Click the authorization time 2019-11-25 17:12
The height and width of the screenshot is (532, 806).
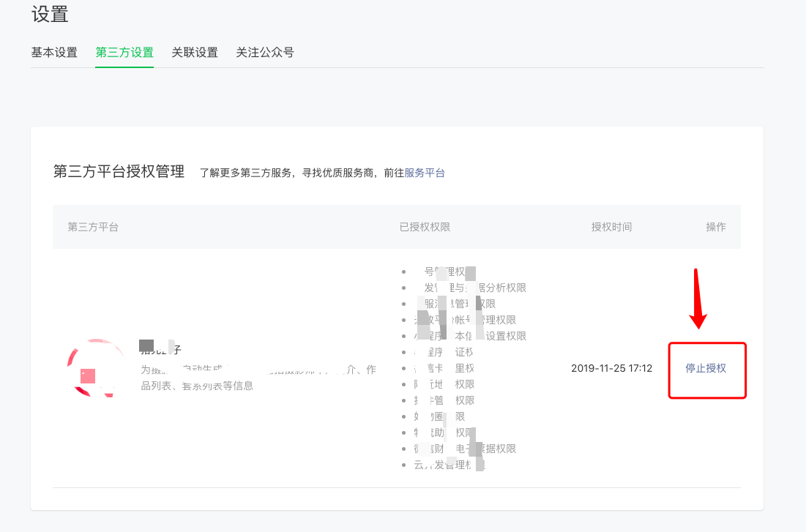(x=611, y=368)
